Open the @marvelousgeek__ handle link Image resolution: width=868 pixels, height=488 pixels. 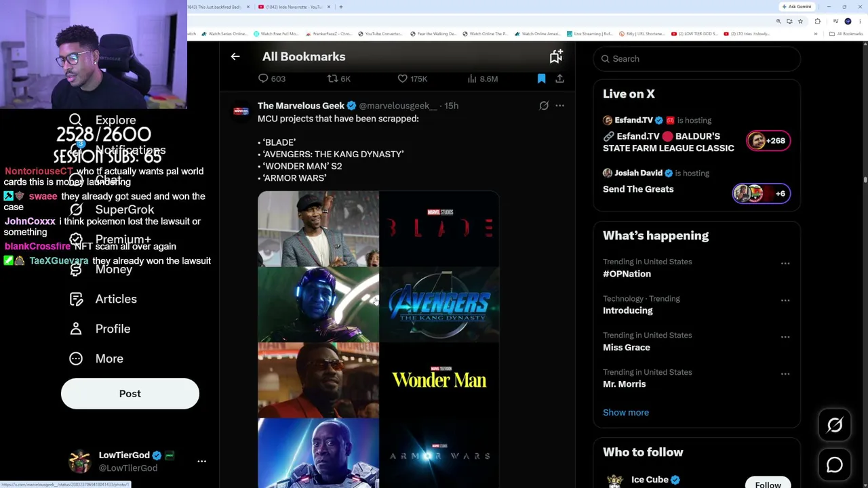pos(398,106)
